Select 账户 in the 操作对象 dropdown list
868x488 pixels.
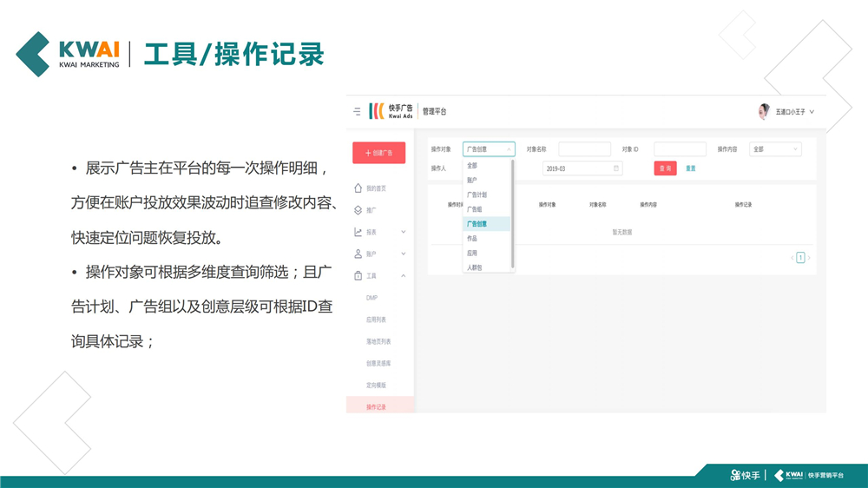487,180
